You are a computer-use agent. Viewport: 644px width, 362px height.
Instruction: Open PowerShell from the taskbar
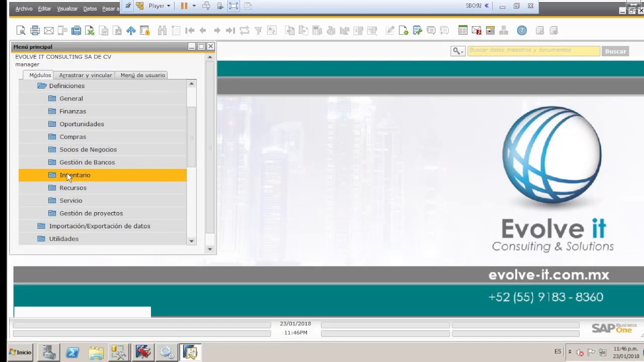coord(72,352)
